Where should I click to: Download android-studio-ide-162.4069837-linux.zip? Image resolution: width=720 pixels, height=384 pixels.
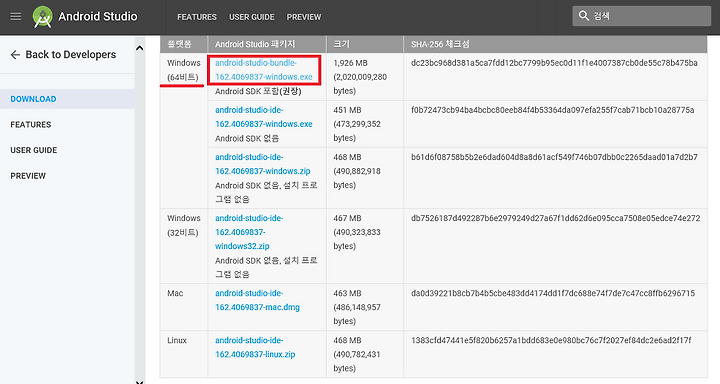[255, 347]
